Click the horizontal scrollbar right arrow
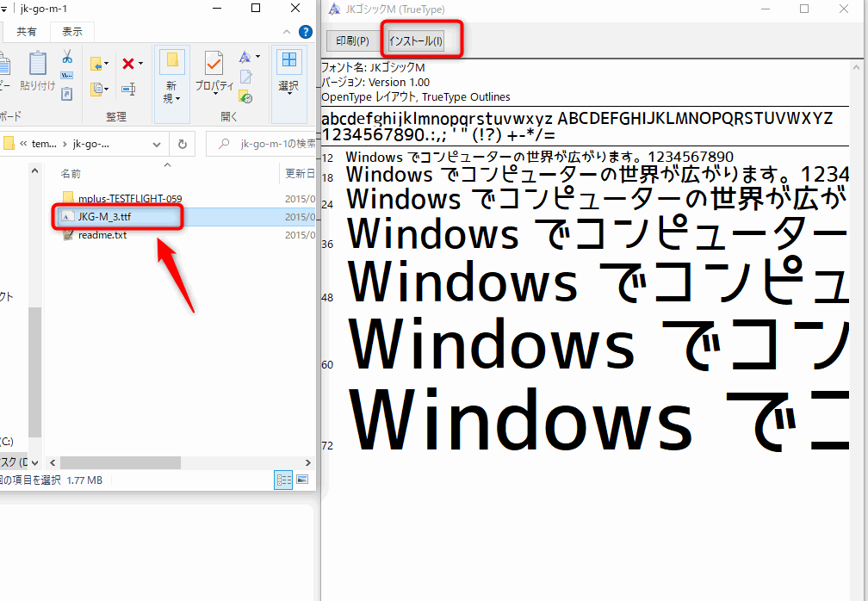The height and width of the screenshot is (601, 868). tap(308, 462)
